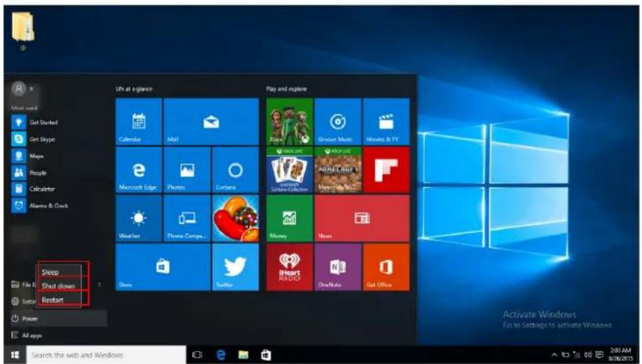Open the Photos tile
The height and width of the screenshot is (364, 642).
click(x=187, y=170)
